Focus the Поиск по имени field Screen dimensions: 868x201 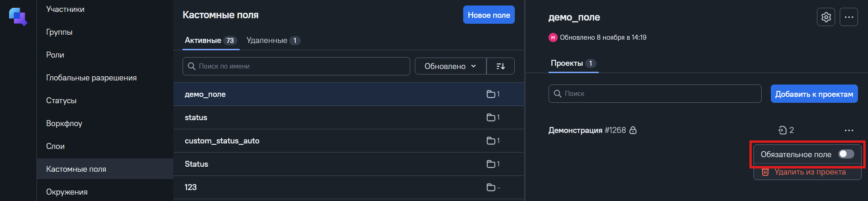296,66
